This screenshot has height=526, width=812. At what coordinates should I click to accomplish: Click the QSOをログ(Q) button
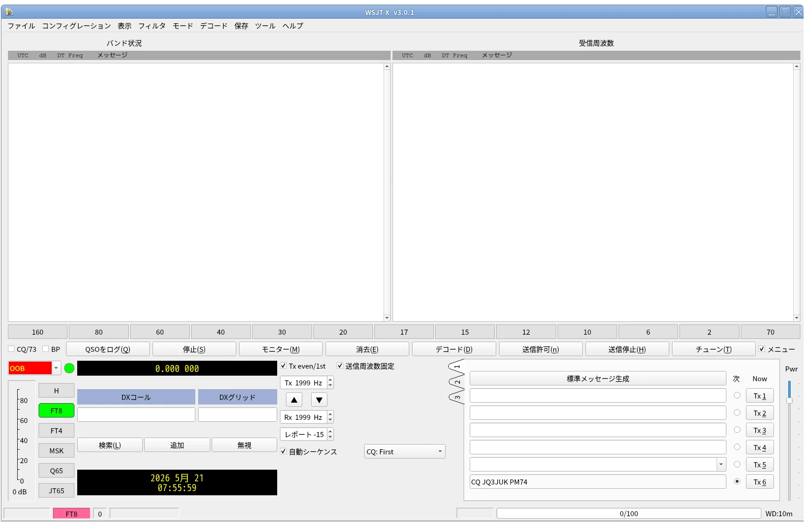[x=108, y=349]
